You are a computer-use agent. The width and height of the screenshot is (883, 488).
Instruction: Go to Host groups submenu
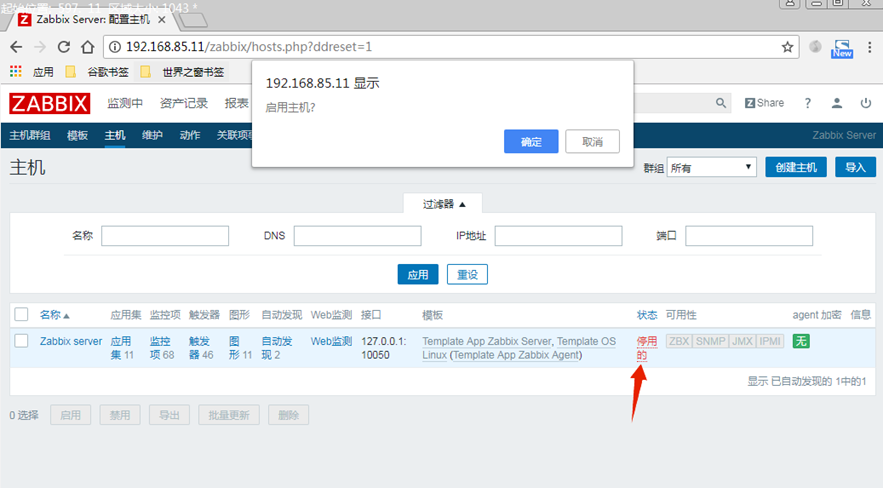click(30, 135)
